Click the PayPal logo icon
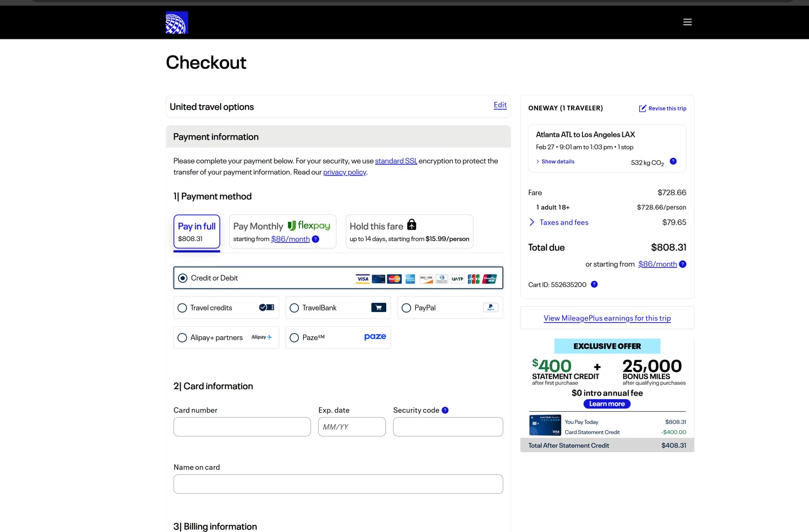Viewport: 809px width, 532px height. click(491, 307)
